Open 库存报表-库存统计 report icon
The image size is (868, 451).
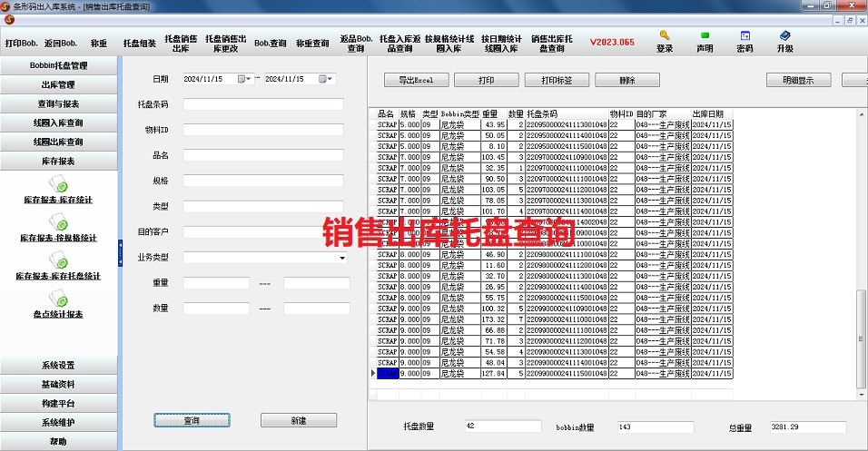pos(58,186)
